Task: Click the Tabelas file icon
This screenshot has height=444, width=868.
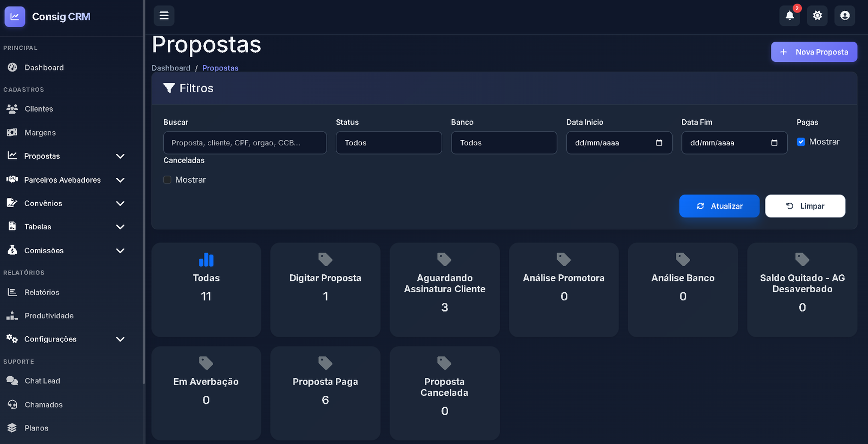Action: tap(12, 227)
